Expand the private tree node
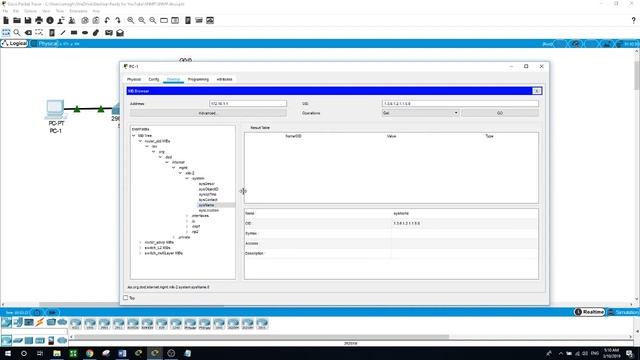640x360 pixels. (174, 237)
